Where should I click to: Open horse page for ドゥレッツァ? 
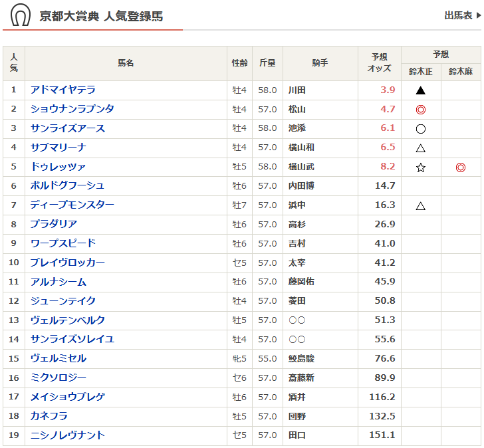[x=58, y=167]
